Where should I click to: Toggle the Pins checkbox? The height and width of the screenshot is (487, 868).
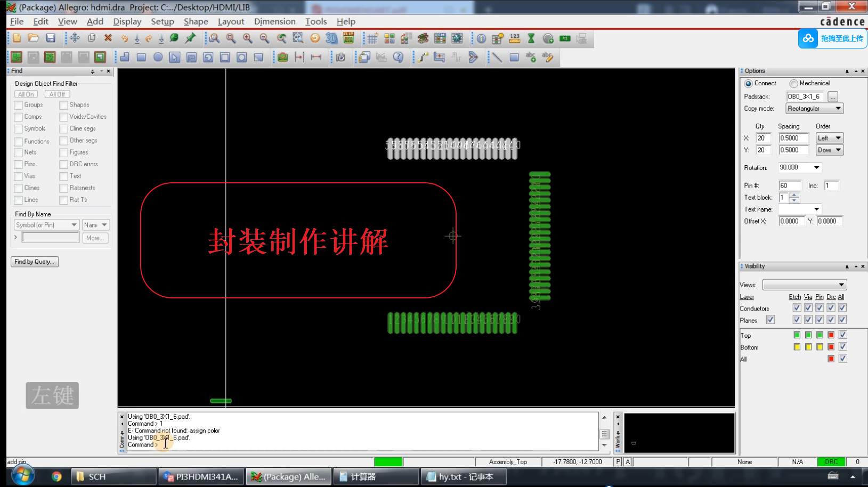pos(18,164)
